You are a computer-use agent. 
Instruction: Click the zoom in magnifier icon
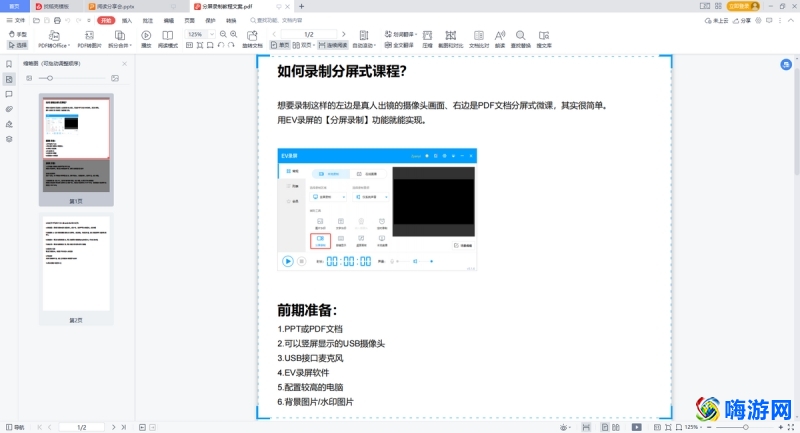click(x=234, y=34)
